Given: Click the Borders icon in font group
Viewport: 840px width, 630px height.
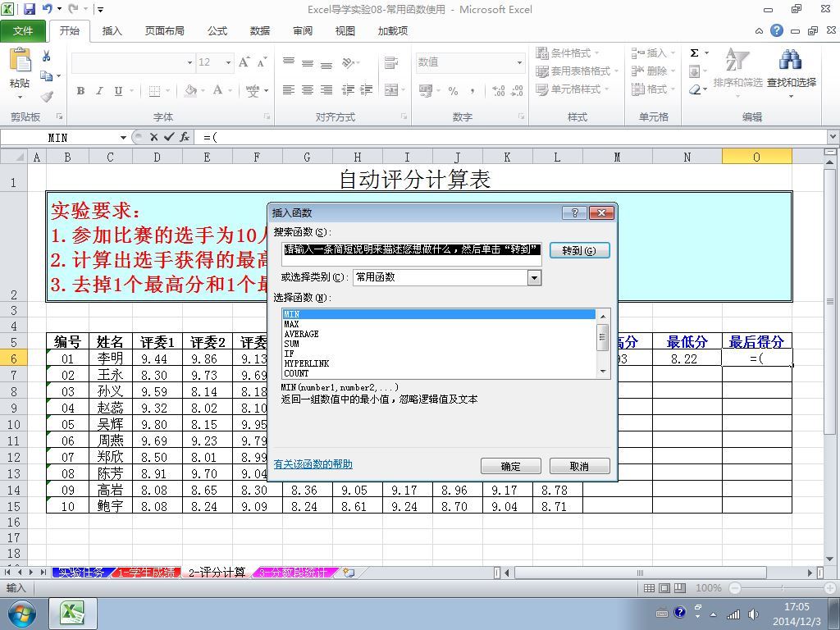Looking at the screenshot, I should pos(154,91).
